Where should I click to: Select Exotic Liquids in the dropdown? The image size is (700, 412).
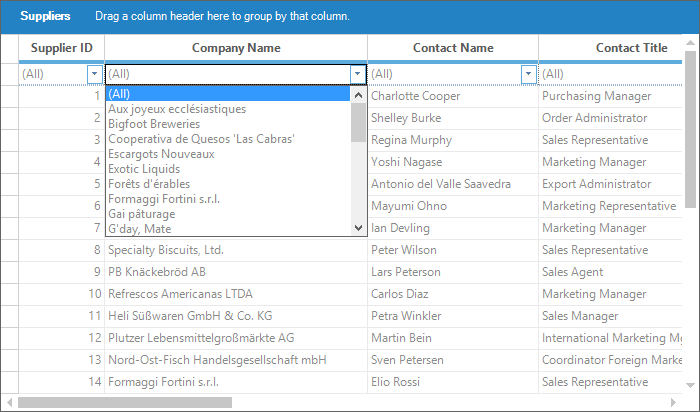tap(228, 169)
